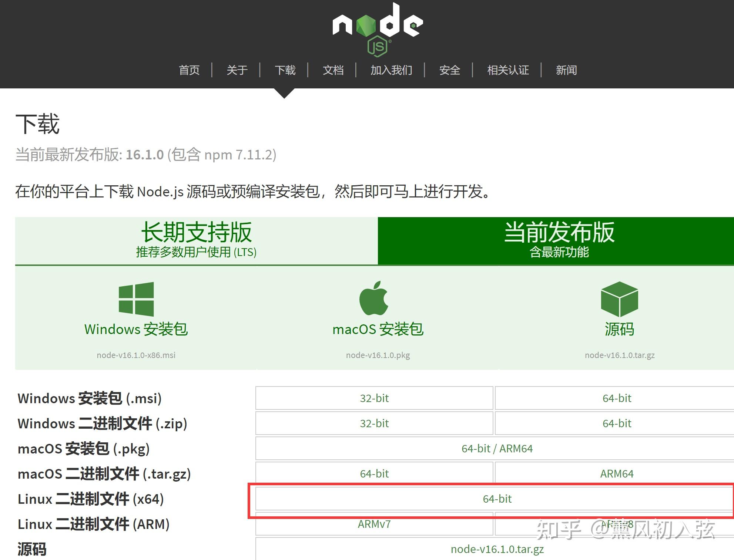Open the 文档 menu item
The width and height of the screenshot is (734, 560).
[x=333, y=70]
